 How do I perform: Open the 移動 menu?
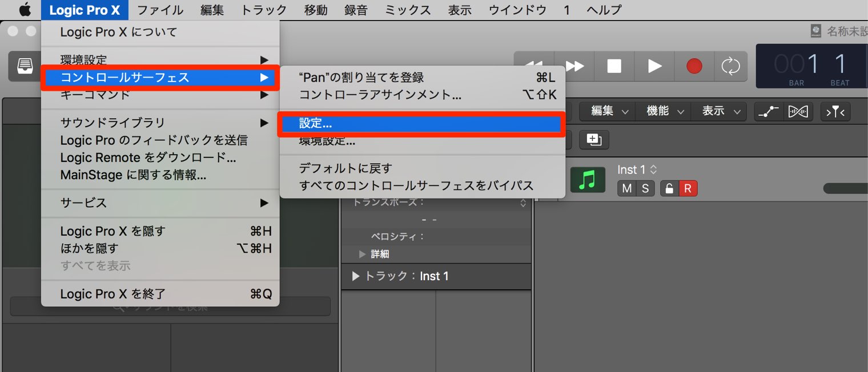(x=316, y=10)
